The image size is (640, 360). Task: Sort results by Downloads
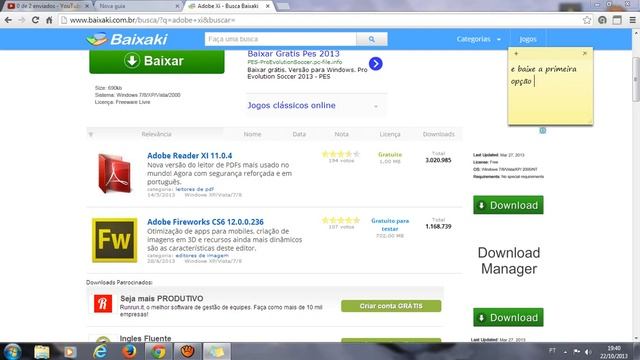tap(438, 134)
